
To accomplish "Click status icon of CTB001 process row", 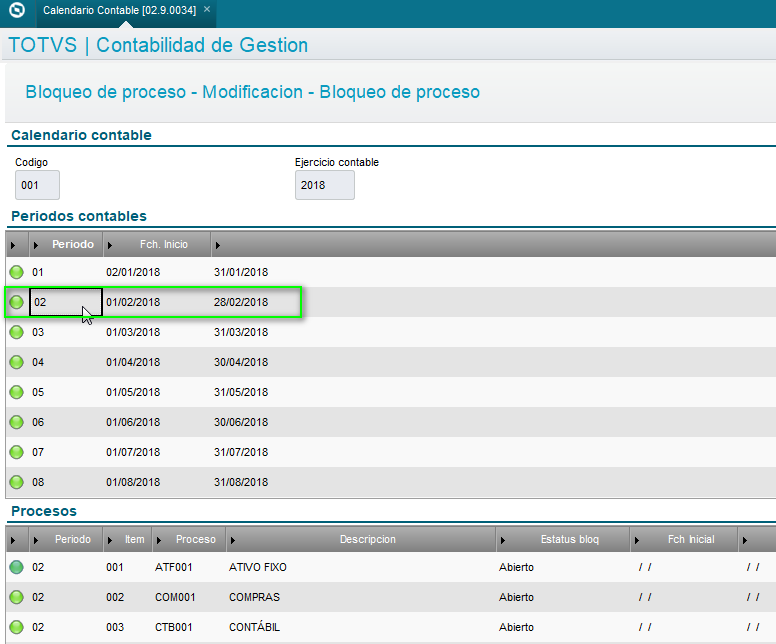I will click(x=16, y=627).
